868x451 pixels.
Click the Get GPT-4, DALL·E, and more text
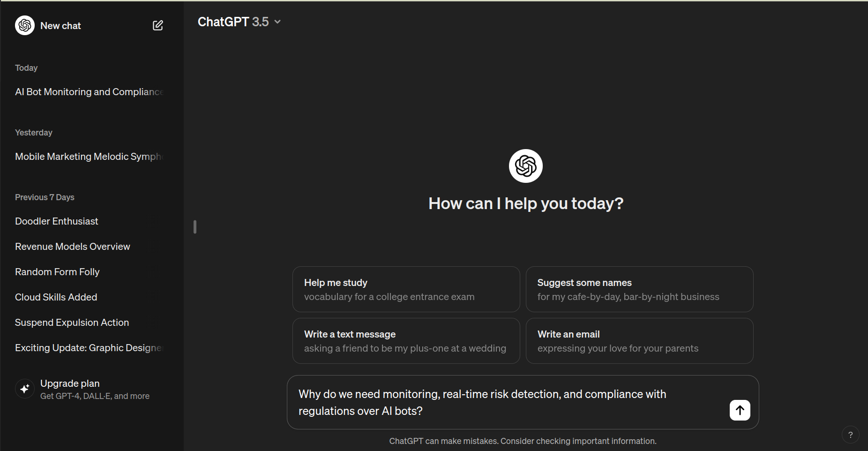click(95, 396)
